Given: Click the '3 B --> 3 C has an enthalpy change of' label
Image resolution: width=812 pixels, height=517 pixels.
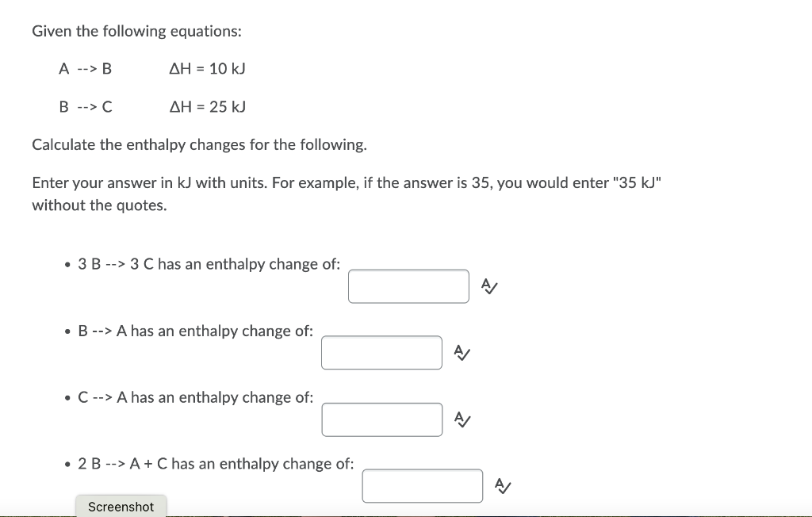Looking at the screenshot, I should click(209, 264).
